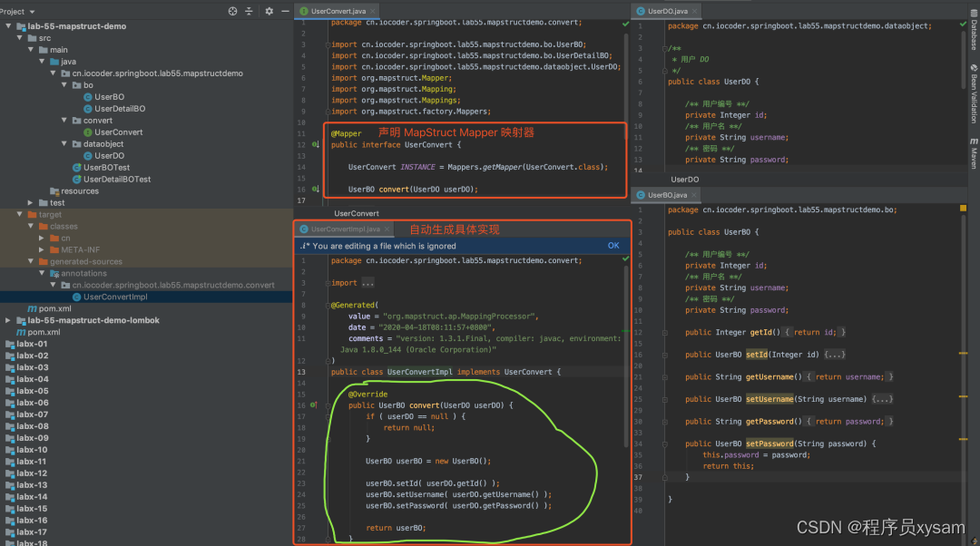
Task: Click gutter implementation icon at convert line 16
Action: click(x=316, y=189)
